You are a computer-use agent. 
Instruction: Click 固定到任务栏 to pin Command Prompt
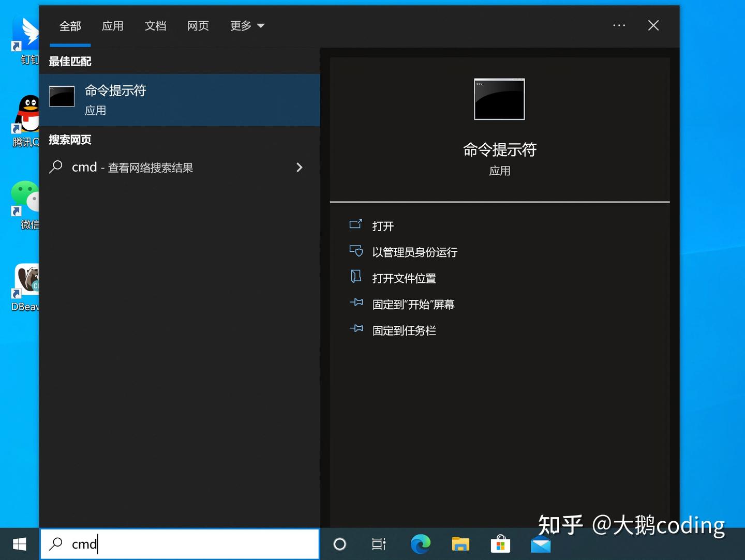point(404,330)
